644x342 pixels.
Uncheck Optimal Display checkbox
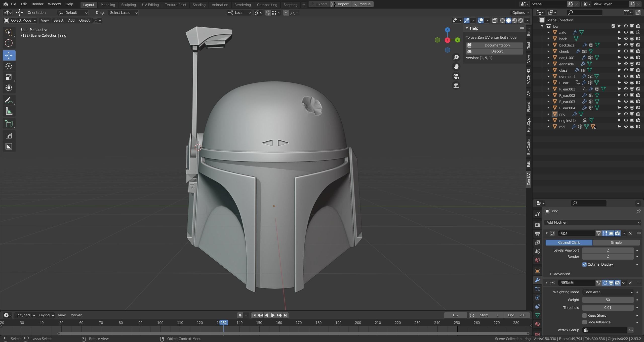(584, 264)
